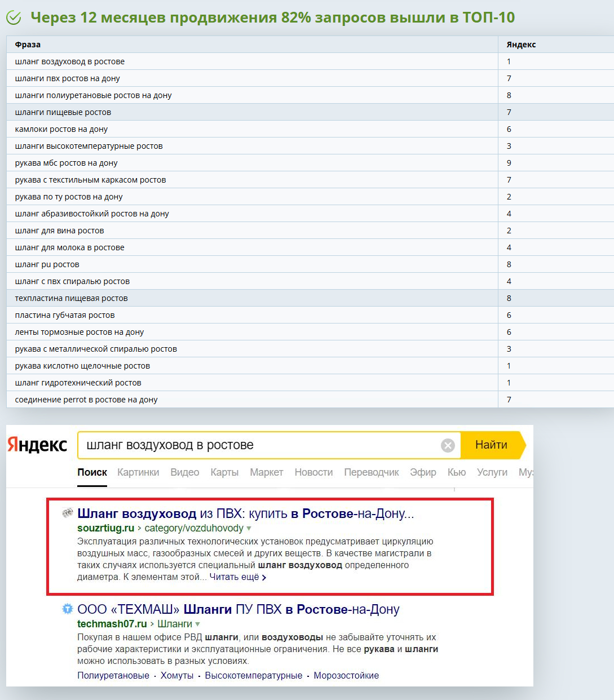Expand snippet via Читать ещё
The image size is (614, 700).
237,577
